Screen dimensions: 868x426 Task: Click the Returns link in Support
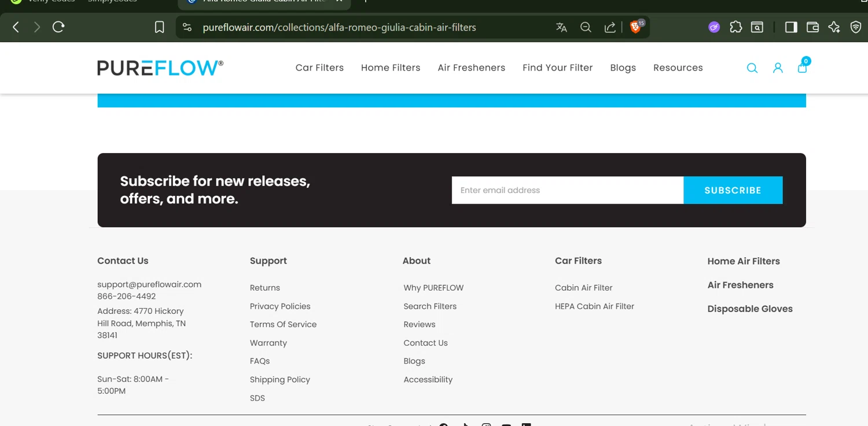point(265,288)
